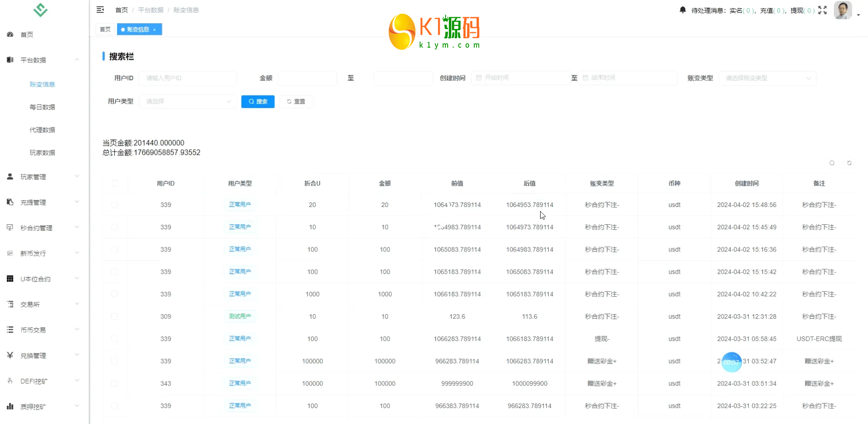Screen dimensions: 868x424
Task: Click the 后值 cell showing 113.6
Action: [530, 316]
